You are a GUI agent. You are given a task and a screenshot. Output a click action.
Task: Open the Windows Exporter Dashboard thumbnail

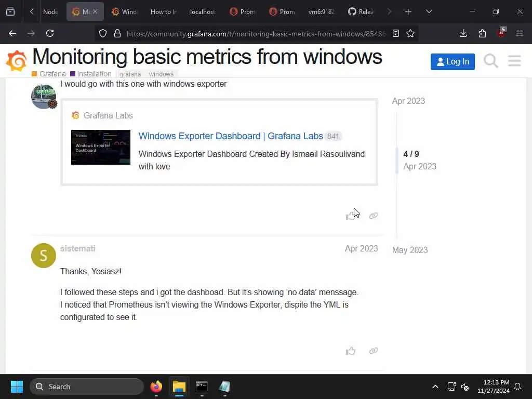[101, 147]
